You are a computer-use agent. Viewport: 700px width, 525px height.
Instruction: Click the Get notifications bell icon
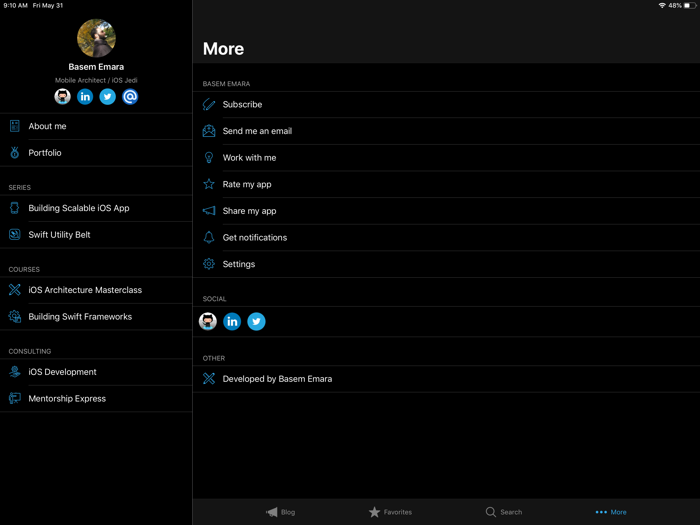tap(208, 238)
